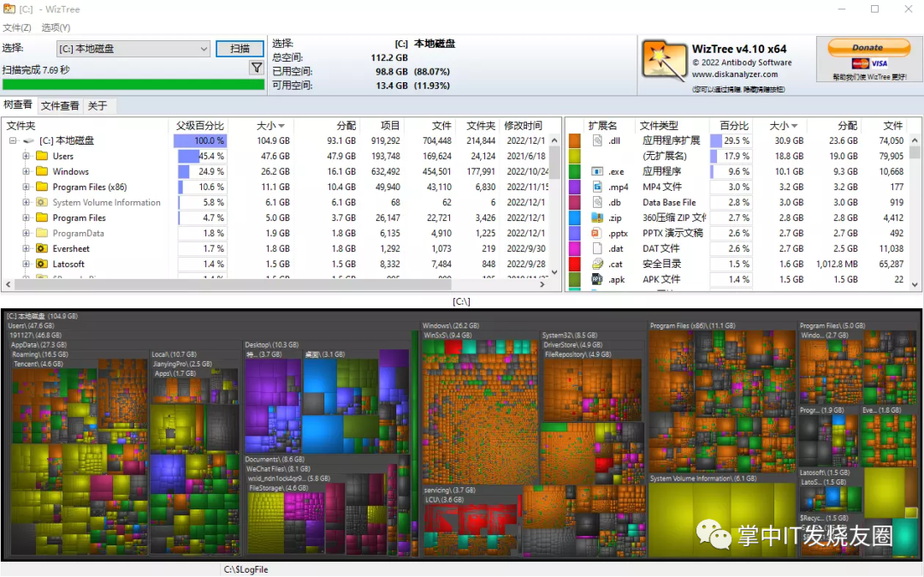Screen dimensions: 924x577
Task: Click the 扫描 scan button
Action: pyautogui.click(x=240, y=49)
